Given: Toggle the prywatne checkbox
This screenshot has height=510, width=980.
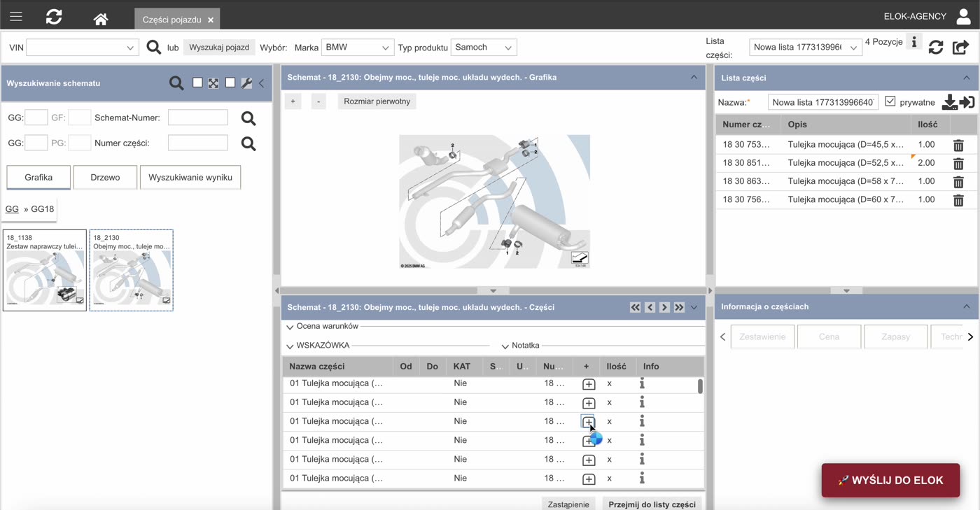Looking at the screenshot, I should pyautogui.click(x=890, y=101).
